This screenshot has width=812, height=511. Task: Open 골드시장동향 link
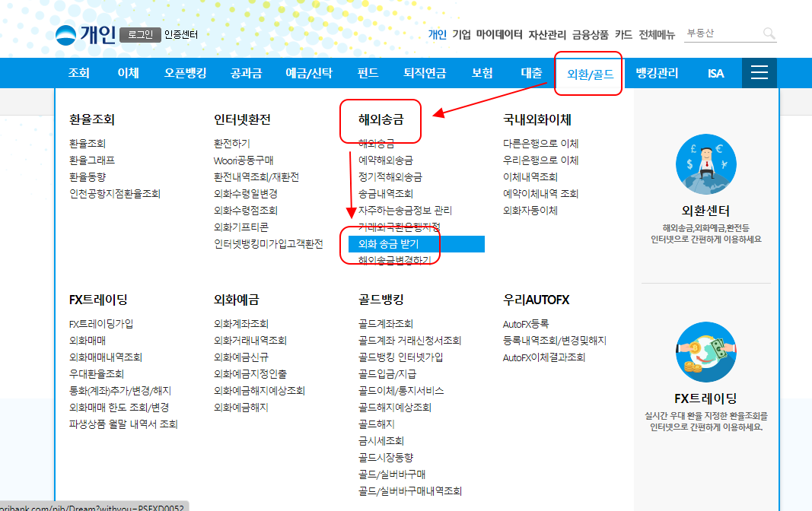pyautogui.click(x=386, y=457)
